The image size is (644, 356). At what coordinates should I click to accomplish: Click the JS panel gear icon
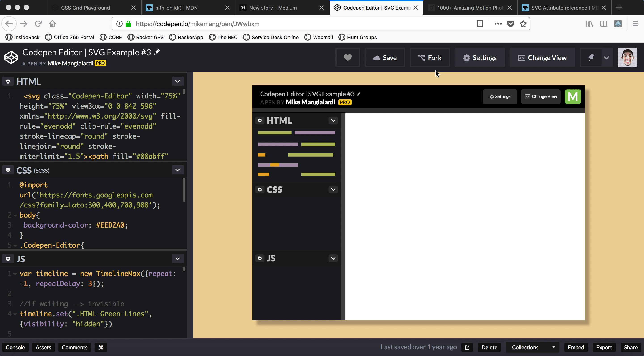click(8, 259)
